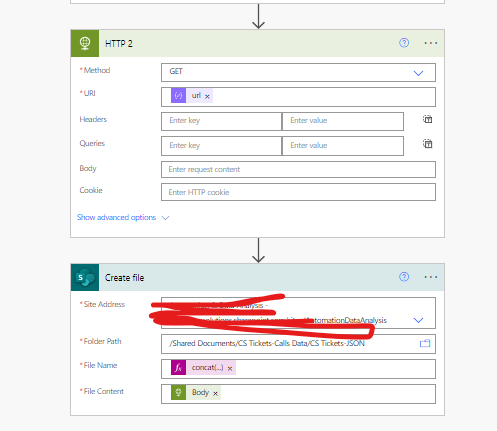Open help for the HTTP 2 action

point(404,43)
